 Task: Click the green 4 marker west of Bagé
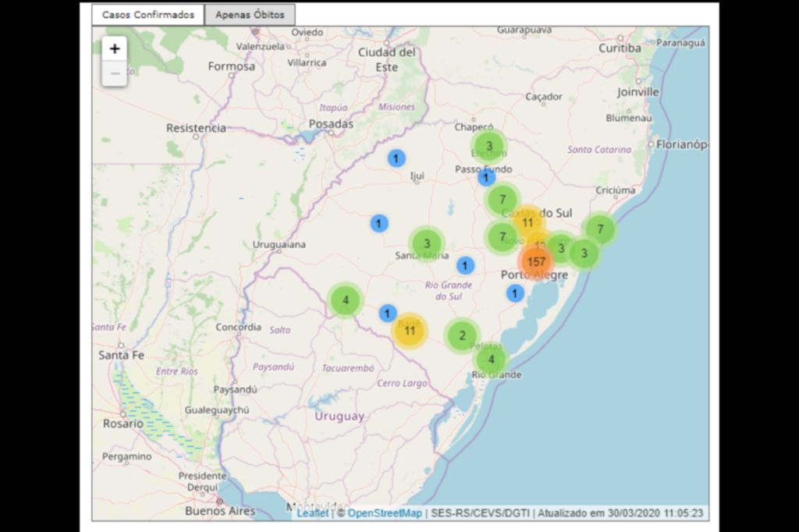(344, 299)
